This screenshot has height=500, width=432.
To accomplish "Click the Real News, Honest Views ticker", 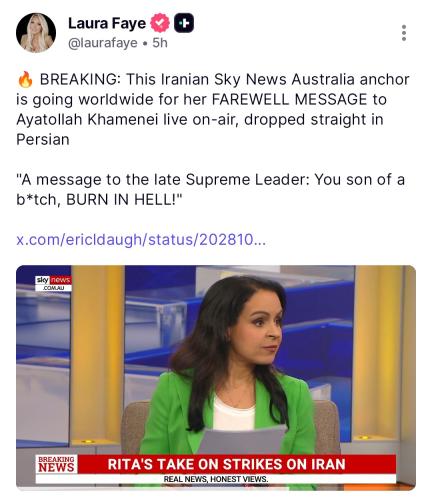I will (216, 479).
